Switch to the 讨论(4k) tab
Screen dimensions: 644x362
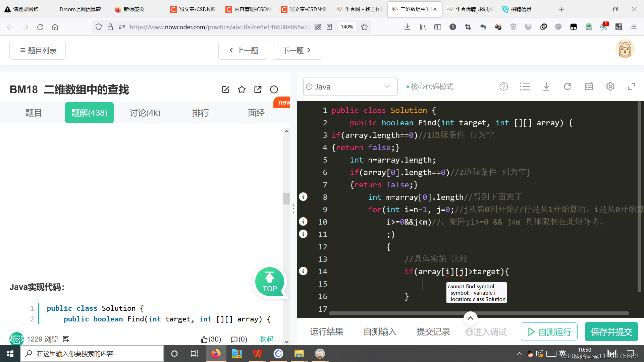pos(145,113)
